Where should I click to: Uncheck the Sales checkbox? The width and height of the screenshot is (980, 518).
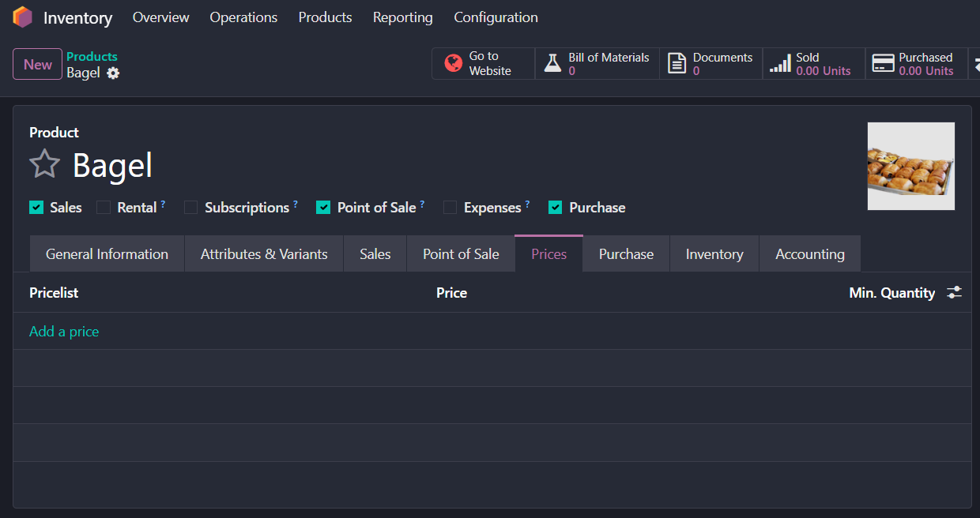click(36, 208)
